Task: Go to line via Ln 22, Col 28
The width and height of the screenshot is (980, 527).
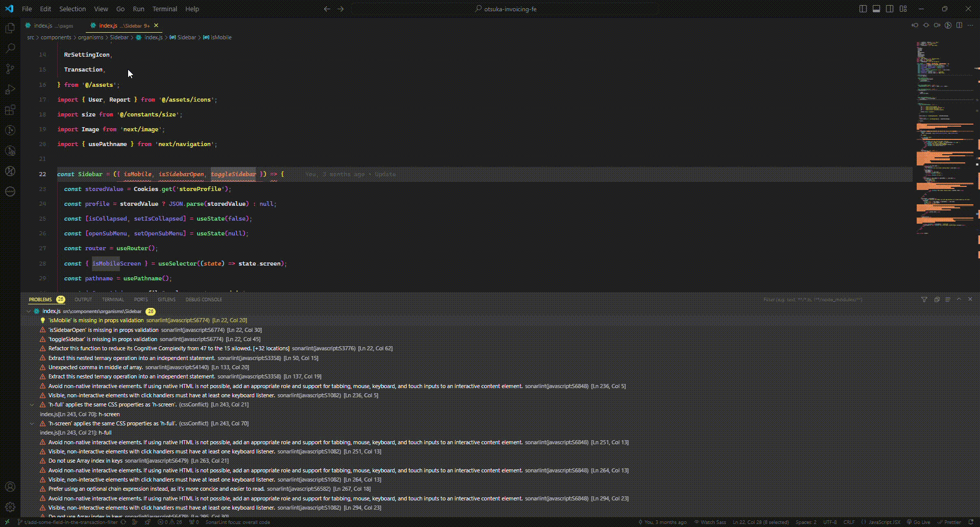Action: coord(761,522)
